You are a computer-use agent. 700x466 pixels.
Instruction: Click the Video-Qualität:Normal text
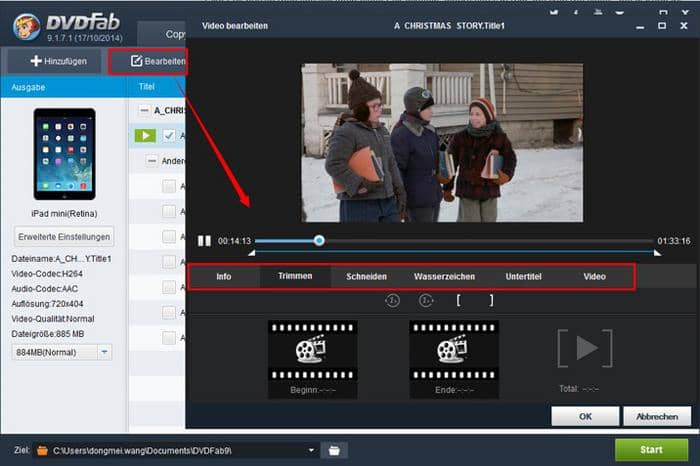tap(53, 319)
